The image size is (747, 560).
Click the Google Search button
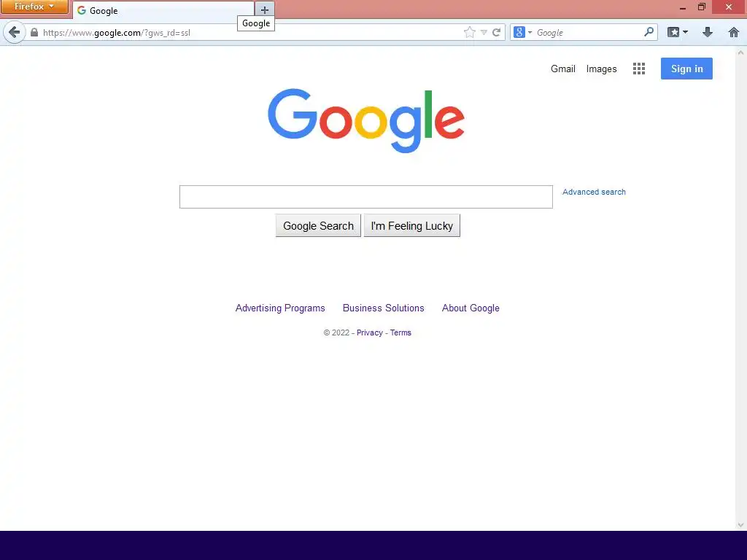(318, 226)
